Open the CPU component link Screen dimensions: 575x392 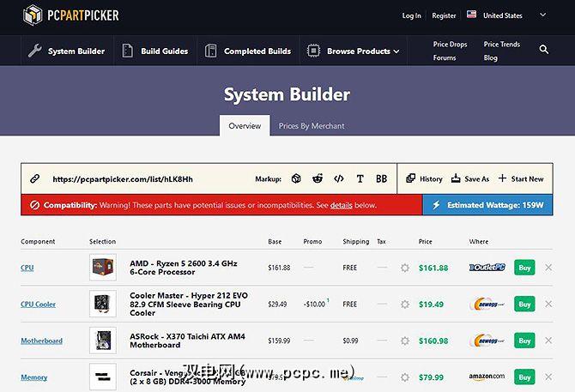pos(27,268)
